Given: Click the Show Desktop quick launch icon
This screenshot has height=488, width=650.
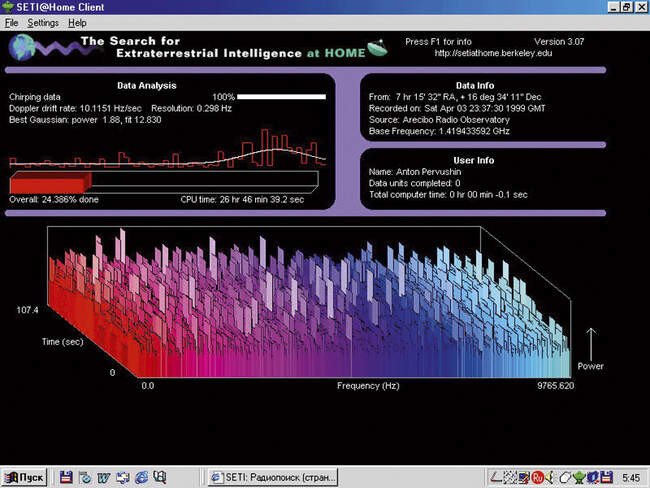Looking at the screenshot, I should [122, 478].
